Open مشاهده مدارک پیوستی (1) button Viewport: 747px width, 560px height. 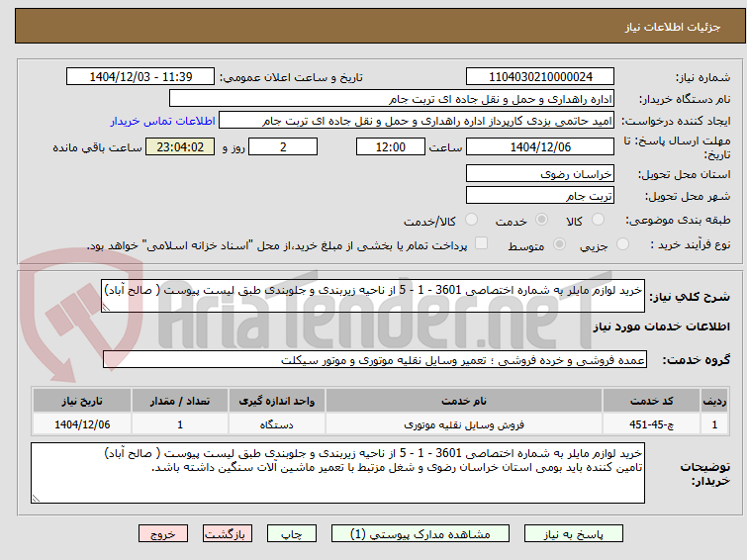pyautogui.click(x=420, y=534)
